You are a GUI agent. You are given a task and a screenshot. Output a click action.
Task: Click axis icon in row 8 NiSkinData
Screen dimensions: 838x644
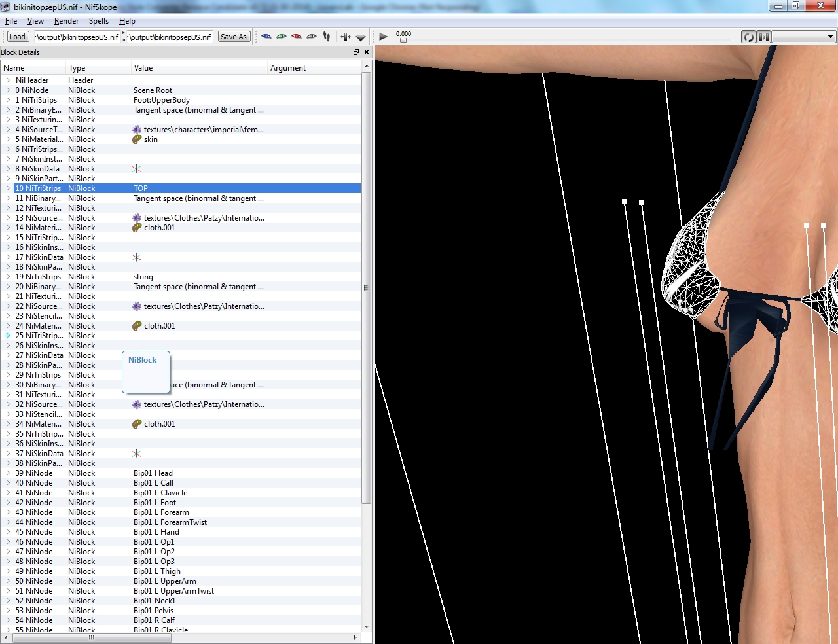tap(137, 169)
